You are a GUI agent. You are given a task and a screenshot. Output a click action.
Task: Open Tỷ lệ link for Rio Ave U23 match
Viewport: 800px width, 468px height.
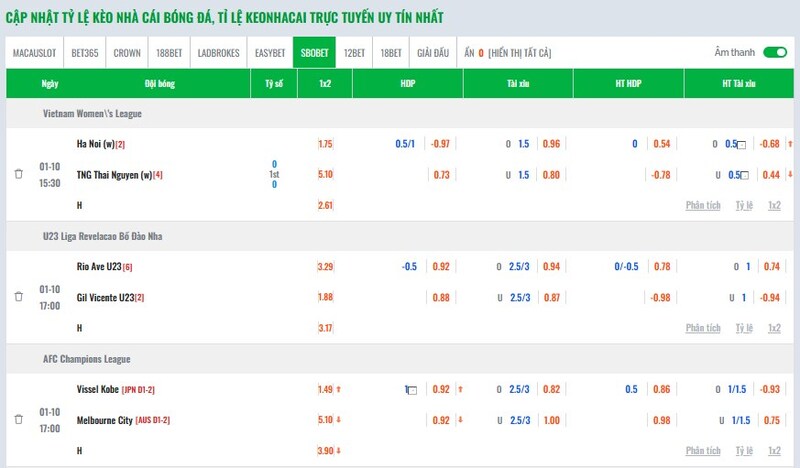click(743, 328)
